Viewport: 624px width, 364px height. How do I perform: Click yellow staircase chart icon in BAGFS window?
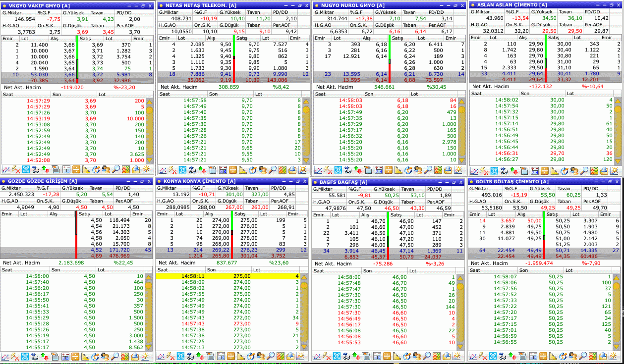(x=397, y=356)
